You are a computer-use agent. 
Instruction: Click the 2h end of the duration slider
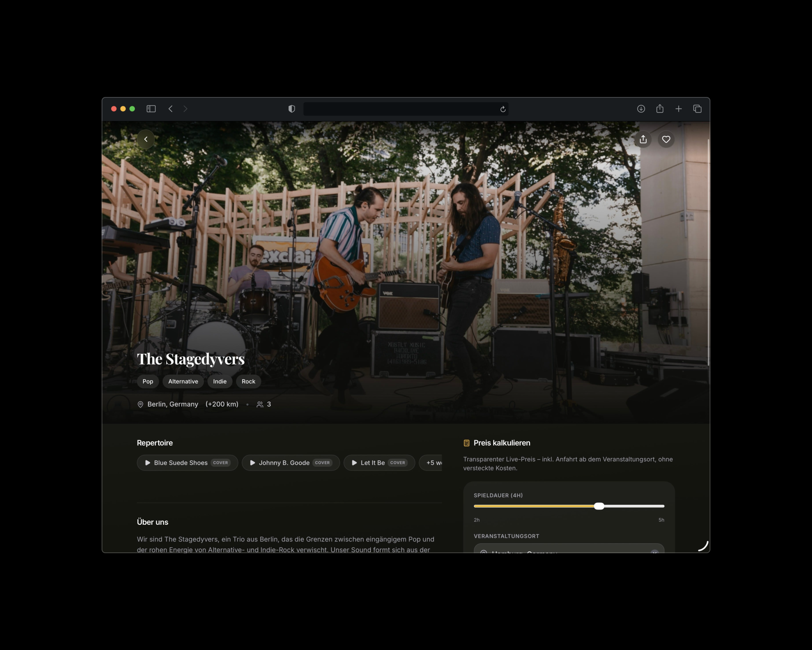tap(477, 520)
